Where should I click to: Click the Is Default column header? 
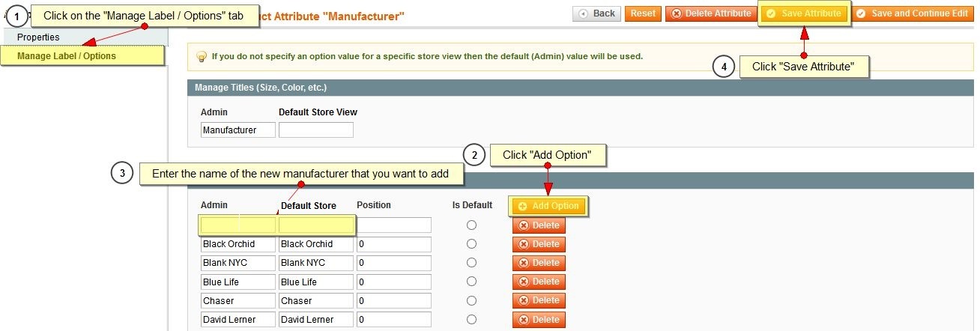pos(472,205)
